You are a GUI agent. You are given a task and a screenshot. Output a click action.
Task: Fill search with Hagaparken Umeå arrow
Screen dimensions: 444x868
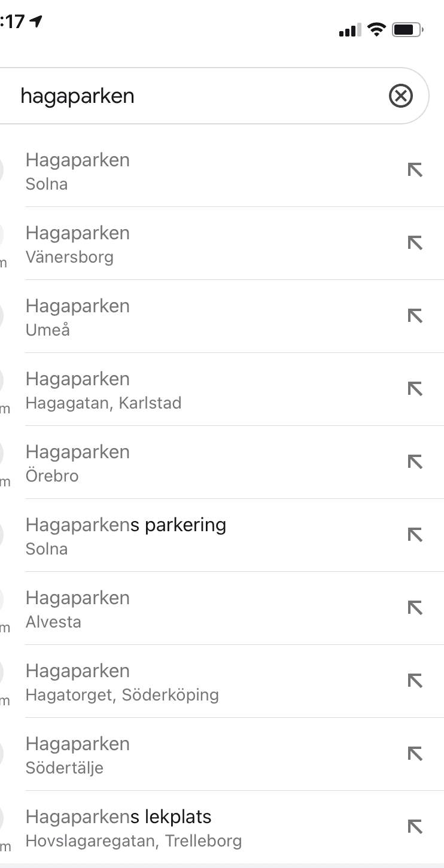[x=415, y=316]
